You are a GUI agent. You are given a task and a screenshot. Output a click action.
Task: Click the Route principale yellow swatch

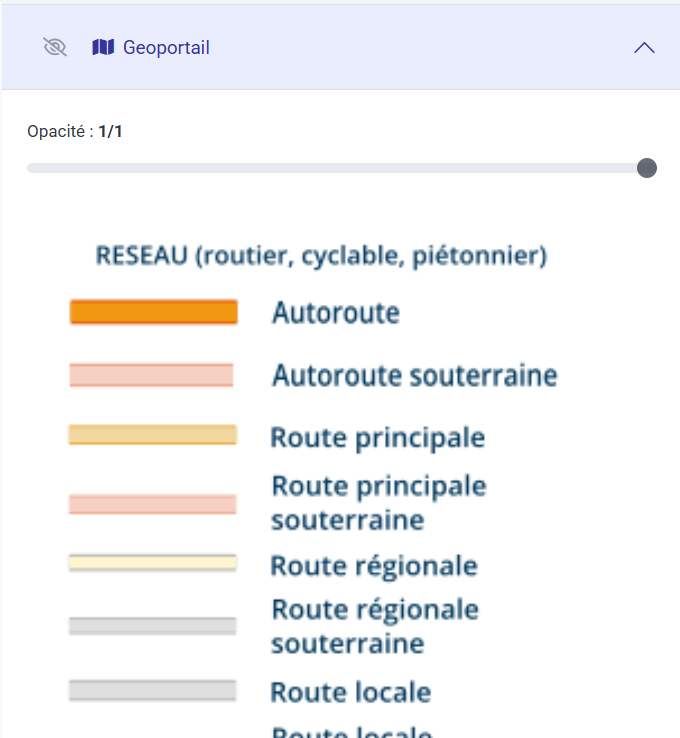coord(152,435)
